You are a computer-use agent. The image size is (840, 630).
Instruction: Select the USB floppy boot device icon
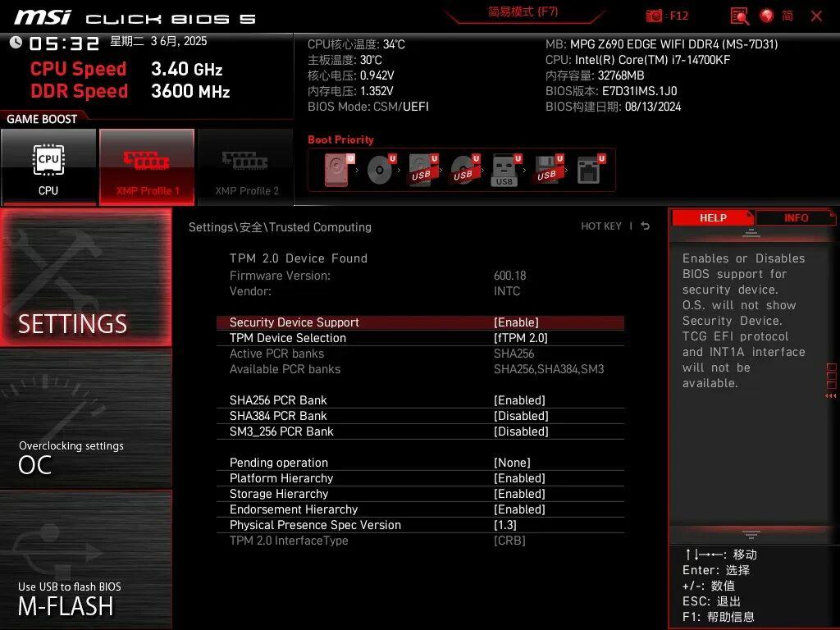(x=549, y=170)
